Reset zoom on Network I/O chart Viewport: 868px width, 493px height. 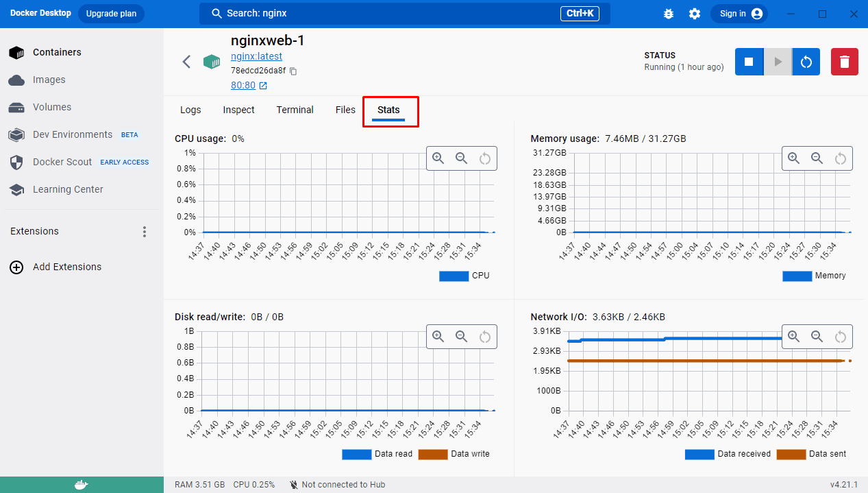point(841,337)
